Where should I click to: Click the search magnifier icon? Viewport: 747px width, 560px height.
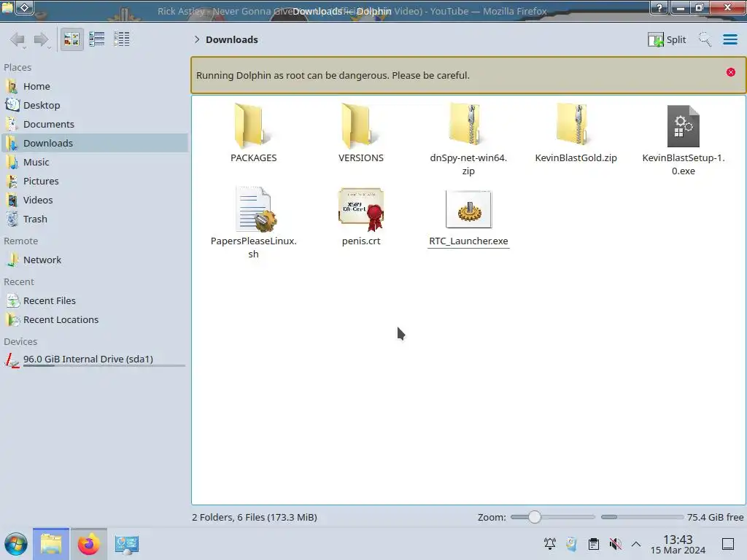coord(705,39)
